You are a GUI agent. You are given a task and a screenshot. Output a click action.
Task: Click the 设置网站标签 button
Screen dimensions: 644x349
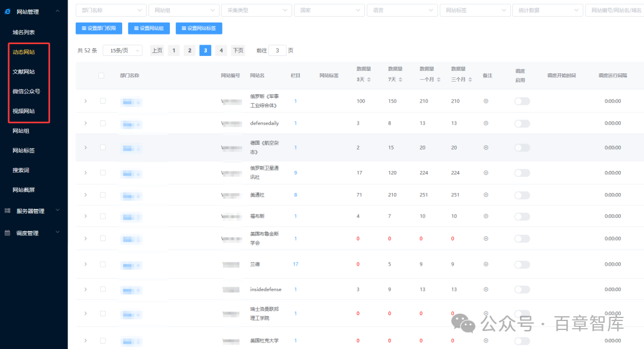pos(199,28)
